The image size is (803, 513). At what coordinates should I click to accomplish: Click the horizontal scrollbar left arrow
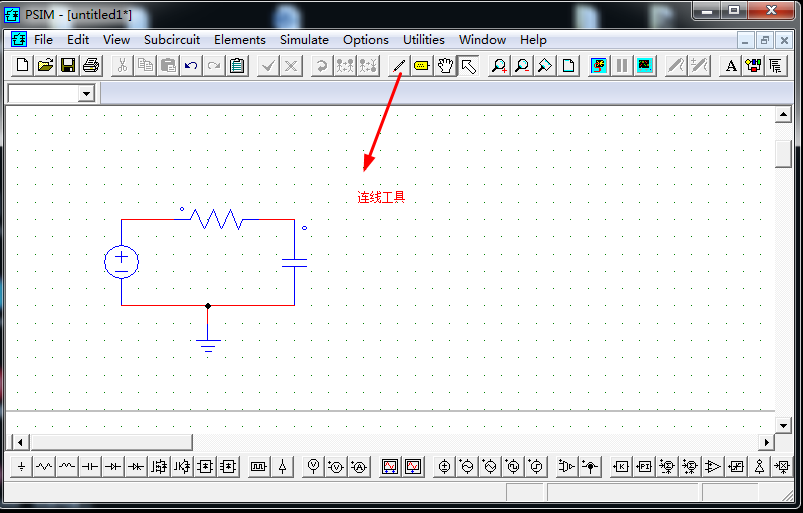pos(20,442)
